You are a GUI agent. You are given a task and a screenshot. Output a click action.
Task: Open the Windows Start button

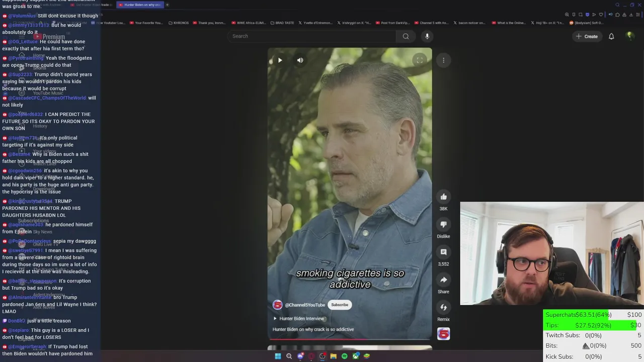coord(278,356)
